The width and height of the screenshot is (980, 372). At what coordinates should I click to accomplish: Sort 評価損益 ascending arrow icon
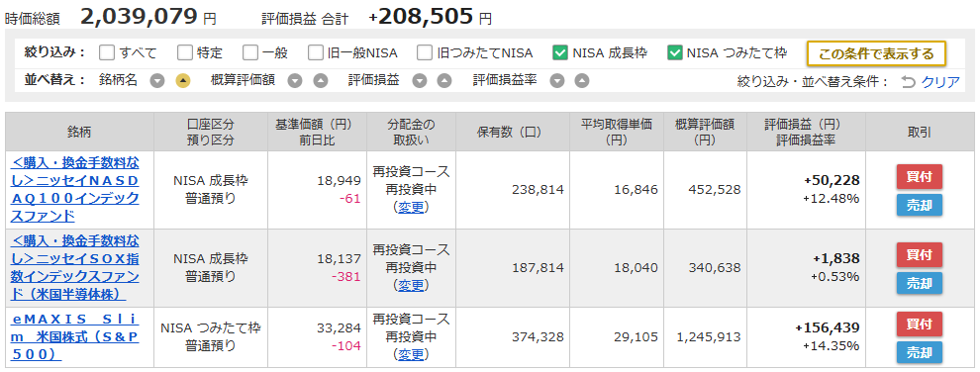click(x=443, y=80)
